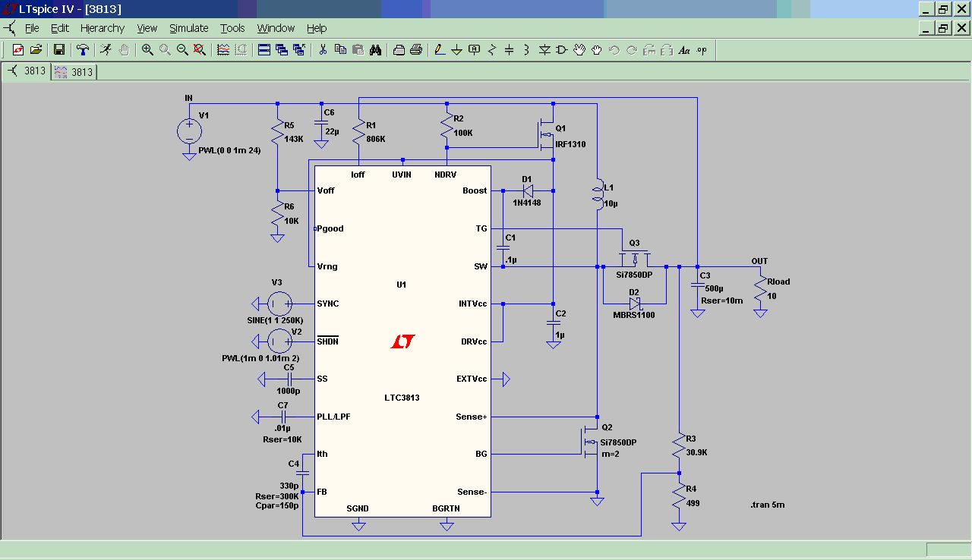Select the Inductor component tool
This screenshot has width=972, height=560.
[527, 50]
